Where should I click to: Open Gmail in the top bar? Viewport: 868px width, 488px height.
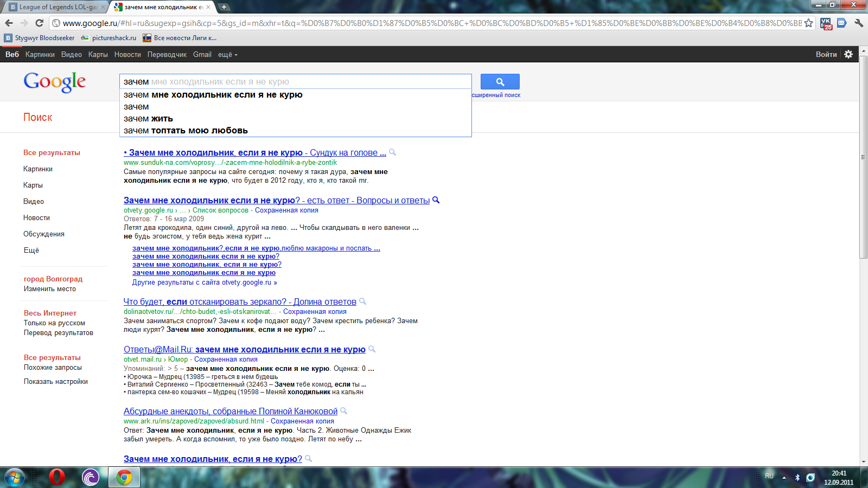202,54
